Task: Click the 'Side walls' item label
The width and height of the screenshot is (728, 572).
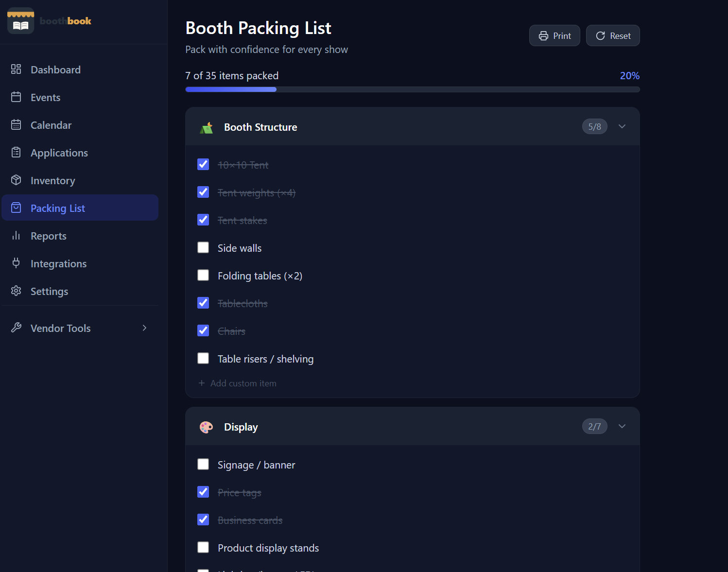Action: coord(240,248)
